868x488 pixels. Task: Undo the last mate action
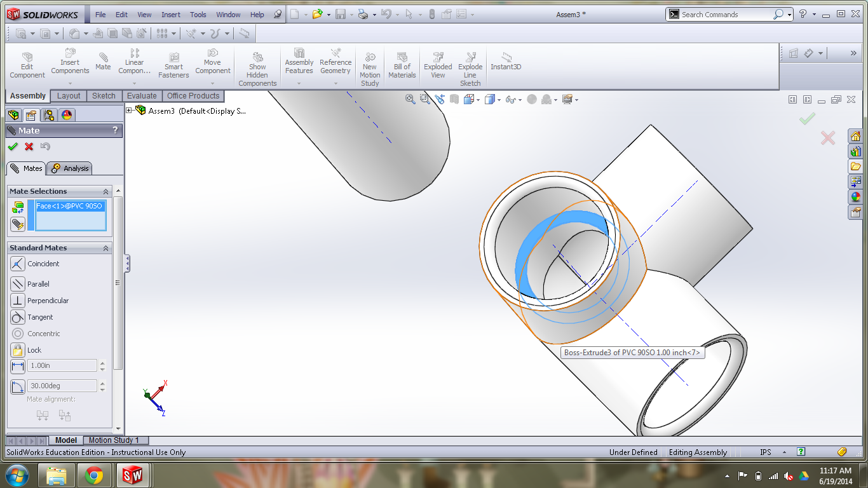point(45,147)
